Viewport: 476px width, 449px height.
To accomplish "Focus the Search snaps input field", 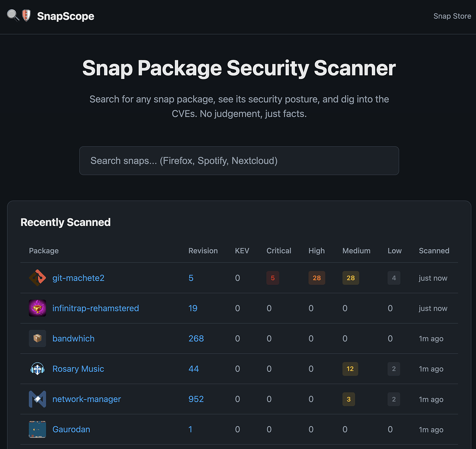I will [239, 161].
